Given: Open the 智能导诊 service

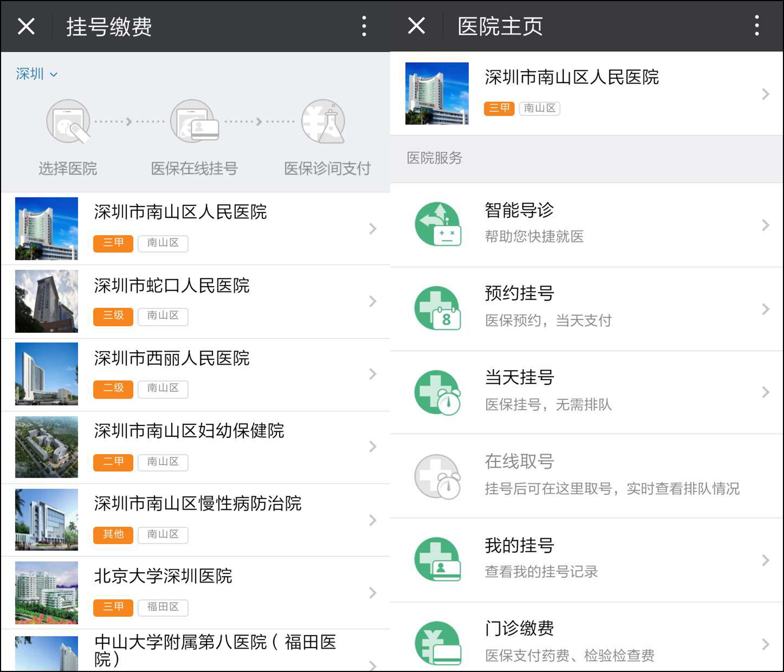Looking at the screenshot, I should tap(586, 225).
